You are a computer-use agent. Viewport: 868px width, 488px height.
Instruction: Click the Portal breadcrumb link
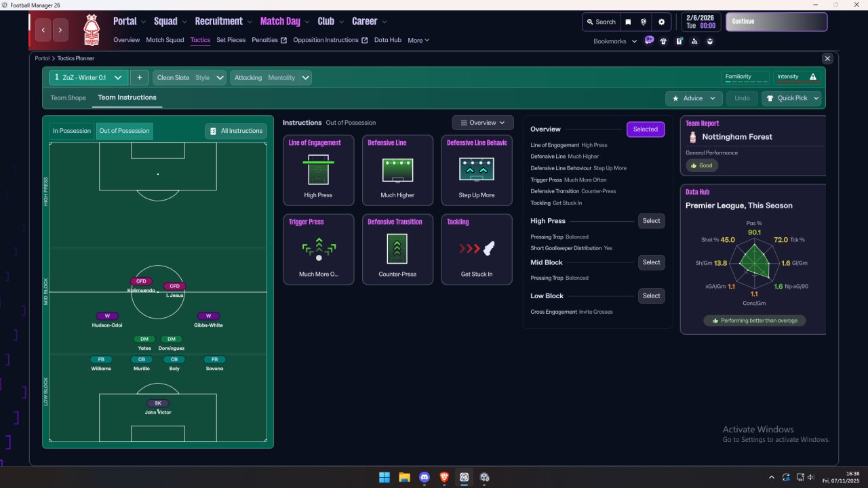(x=42, y=58)
